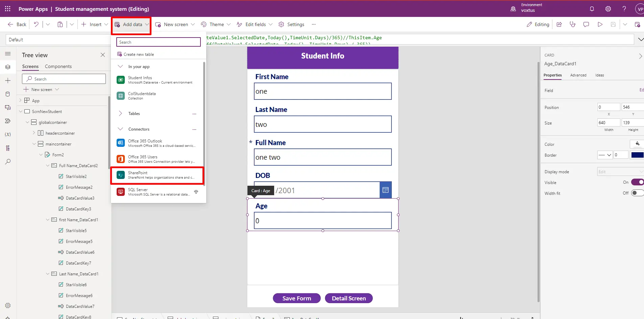
Task: Switch to the Screens tab
Action: [30, 66]
